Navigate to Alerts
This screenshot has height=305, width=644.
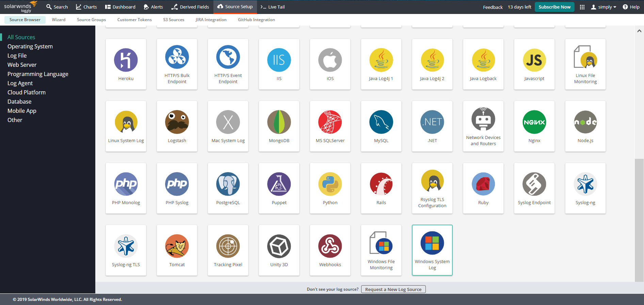153,7
